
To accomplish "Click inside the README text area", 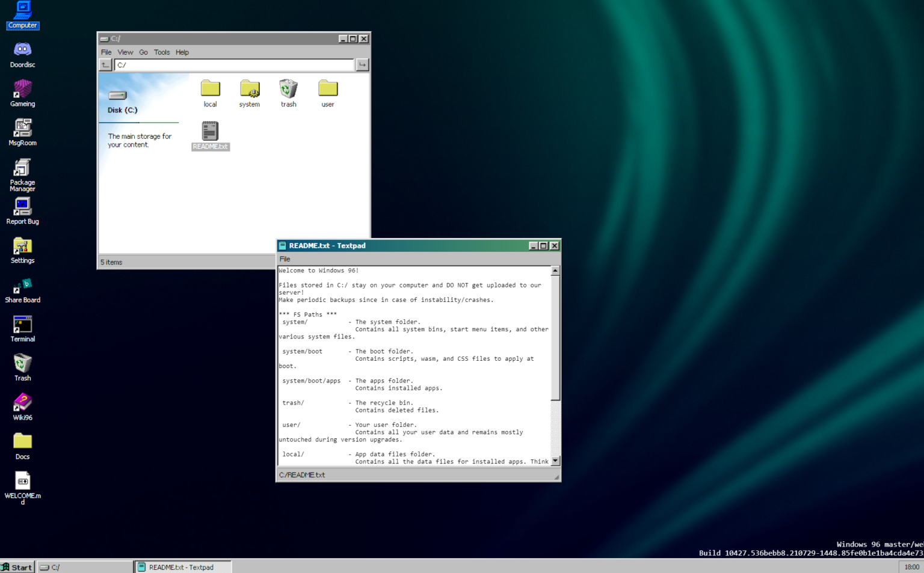I will 414,366.
